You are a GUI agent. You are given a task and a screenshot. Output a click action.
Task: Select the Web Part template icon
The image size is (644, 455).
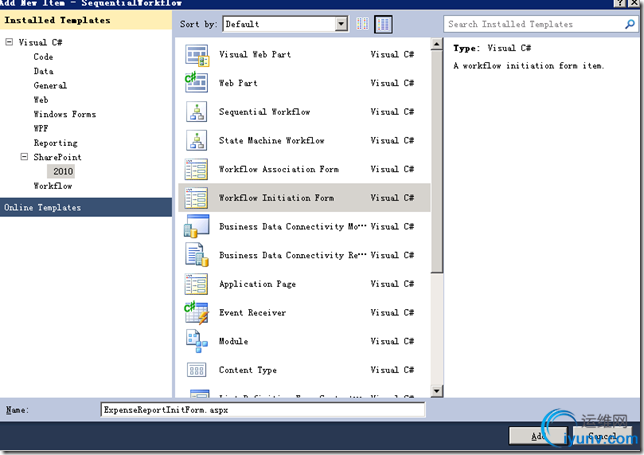coord(197,83)
